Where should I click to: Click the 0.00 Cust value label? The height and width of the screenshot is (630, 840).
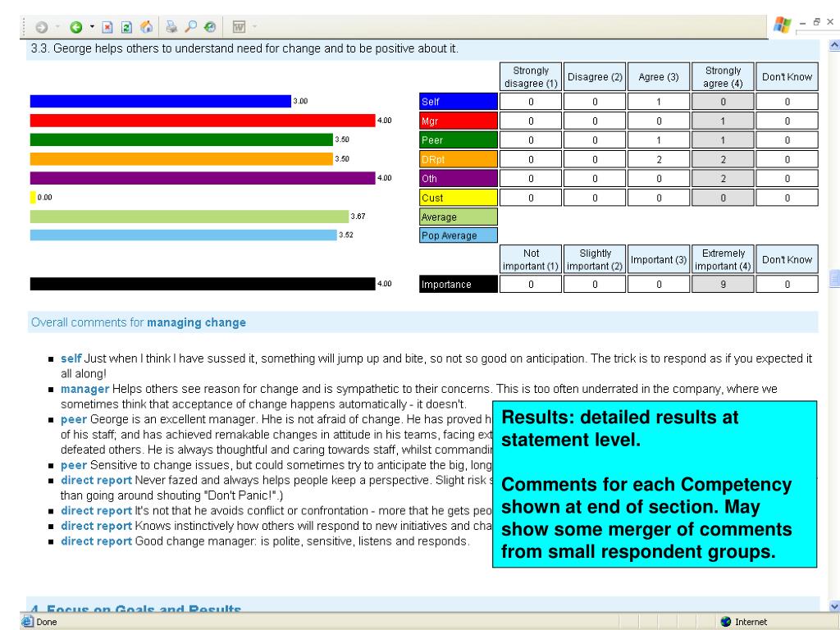tap(45, 197)
